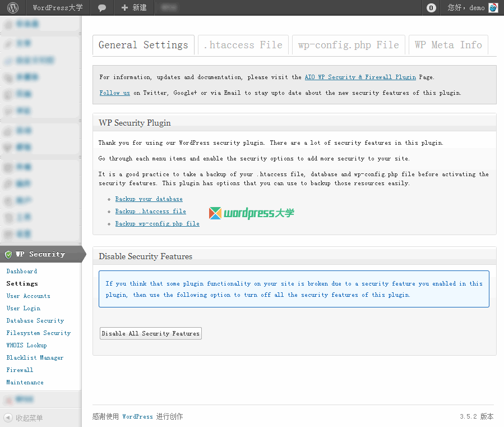Image resolution: width=504 pixels, height=427 pixels.
Task: Open Dashboard in WP Security submenu
Action: pyautogui.click(x=22, y=271)
